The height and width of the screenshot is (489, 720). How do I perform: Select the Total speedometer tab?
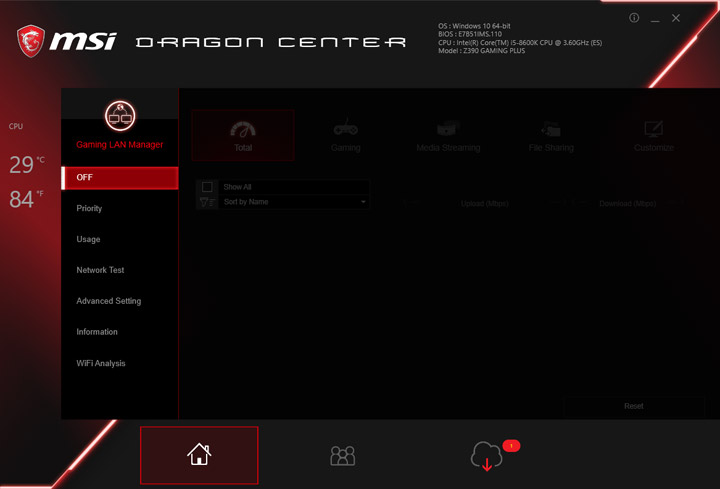pos(243,135)
